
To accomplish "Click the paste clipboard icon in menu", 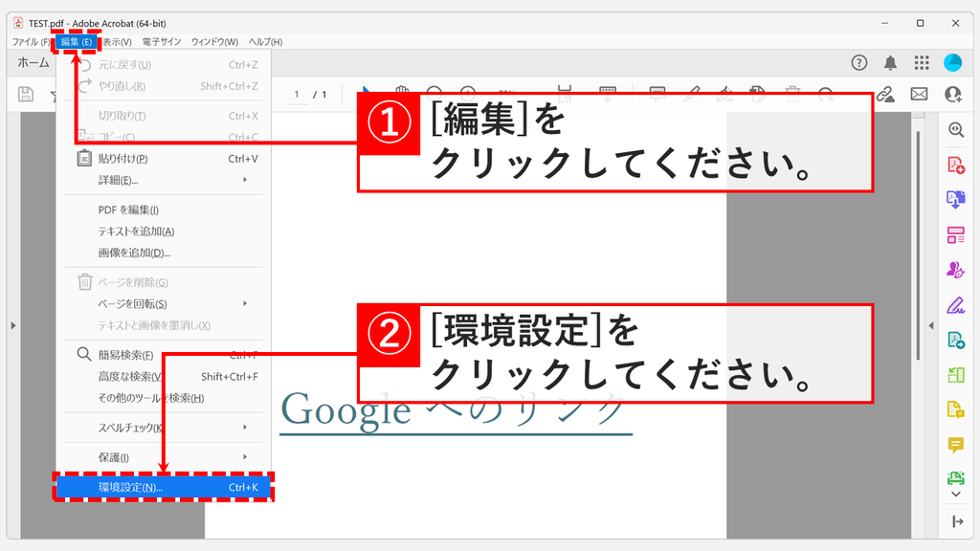I will pyautogui.click(x=84, y=158).
